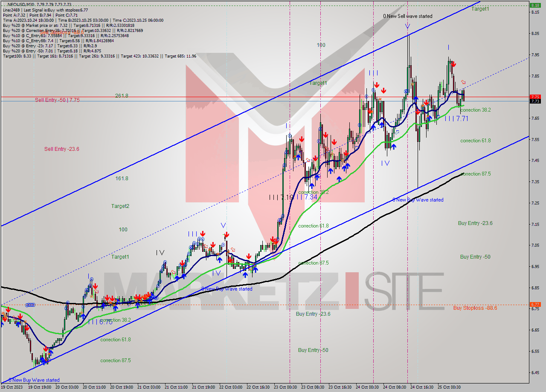Image resolution: width=546 pixels, height=392 pixels.
Task: Click the 7.85 price axis label
Action: pos(536,76)
